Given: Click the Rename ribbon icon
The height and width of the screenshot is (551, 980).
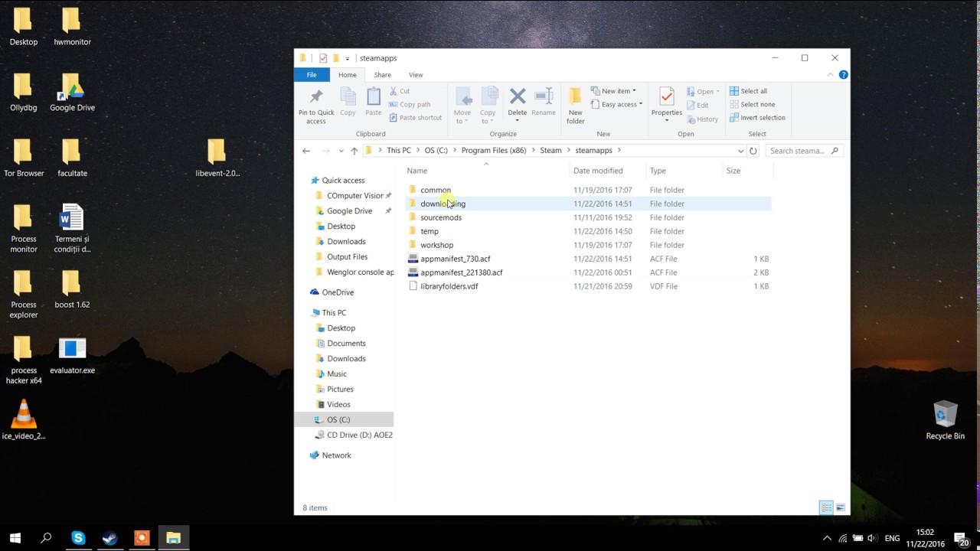Looking at the screenshot, I should coord(544,102).
